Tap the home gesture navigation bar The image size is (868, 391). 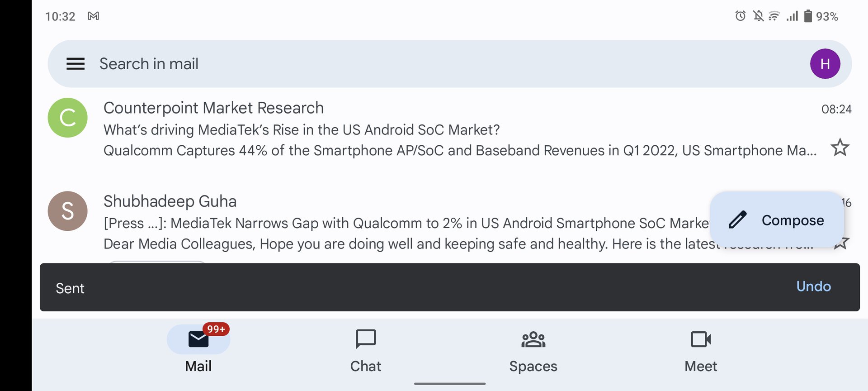click(x=450, y=384)
